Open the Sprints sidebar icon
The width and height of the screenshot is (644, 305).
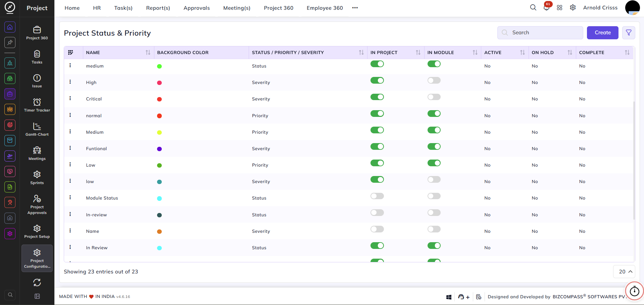[37, 178]
